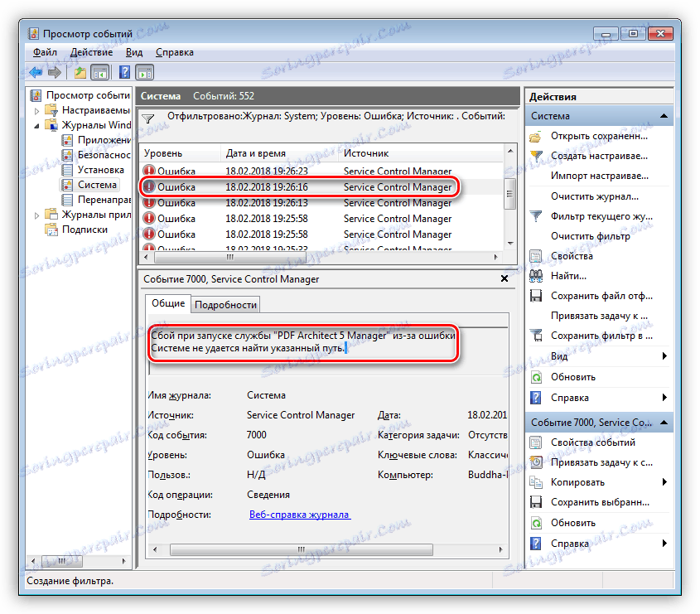
Task: Close the event 7000 preview pane
Action: 504,279
